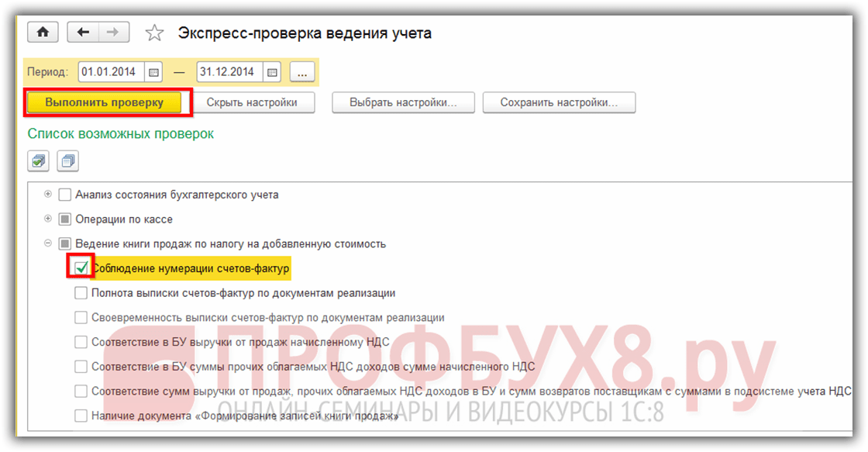Click Скрыть настройки button
The width and height of the screenshot is (868, 452).
252,102
